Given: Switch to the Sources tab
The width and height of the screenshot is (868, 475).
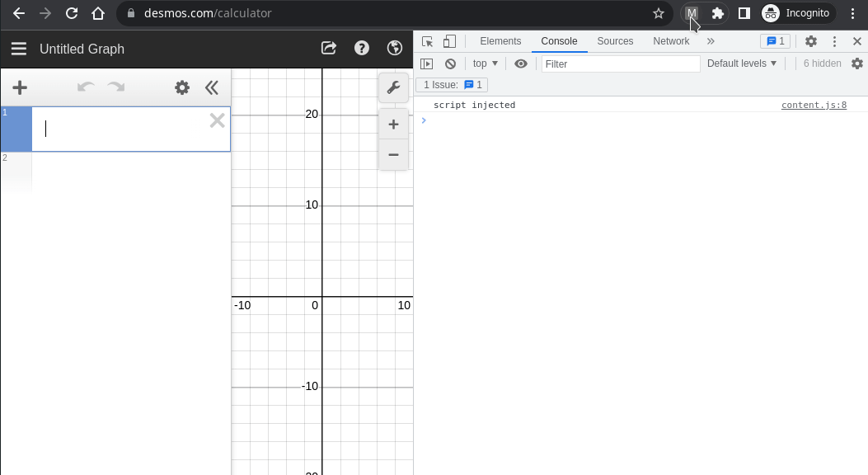Looking at the screenshot, I should (x=615, y=41).
